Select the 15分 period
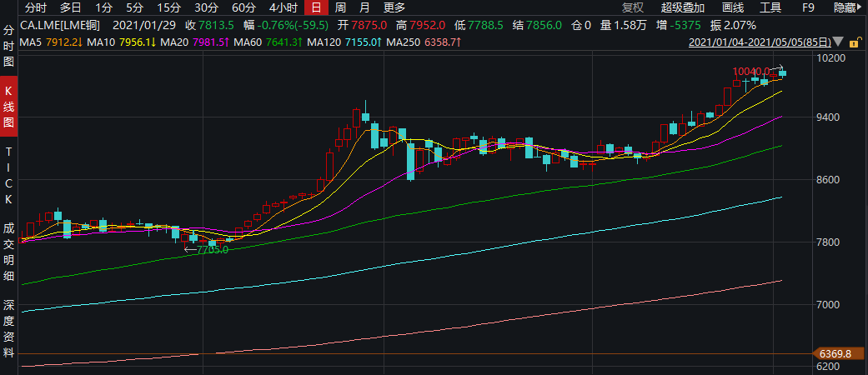The image size is (868, 375). coord(168,7)
